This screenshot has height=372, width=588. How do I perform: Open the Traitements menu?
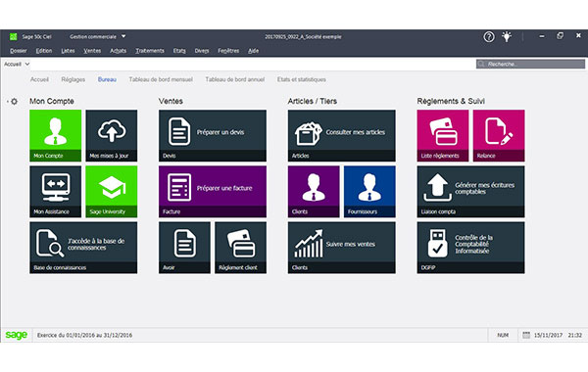coord(150,51)
